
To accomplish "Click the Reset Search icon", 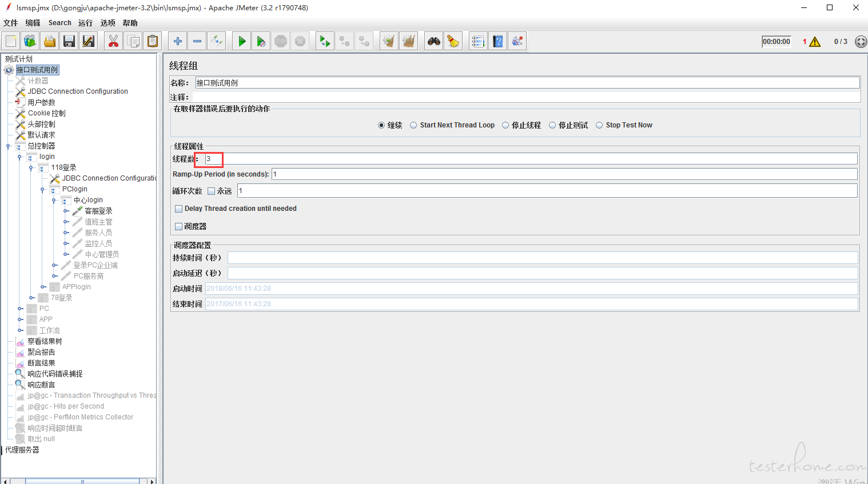I will pyautogui.click(x=453, y=41).
